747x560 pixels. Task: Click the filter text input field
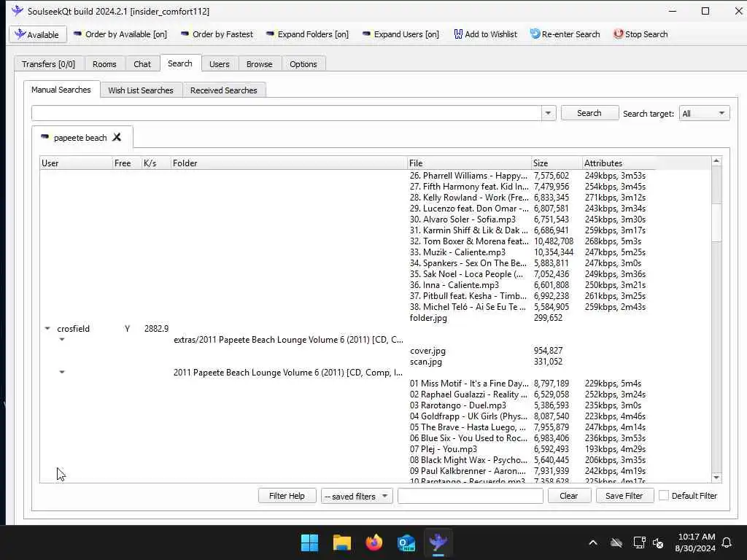(471, 496)
